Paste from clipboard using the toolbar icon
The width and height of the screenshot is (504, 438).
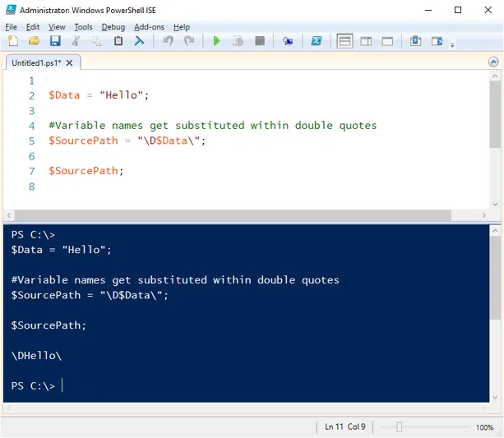[x=118, y=41]
